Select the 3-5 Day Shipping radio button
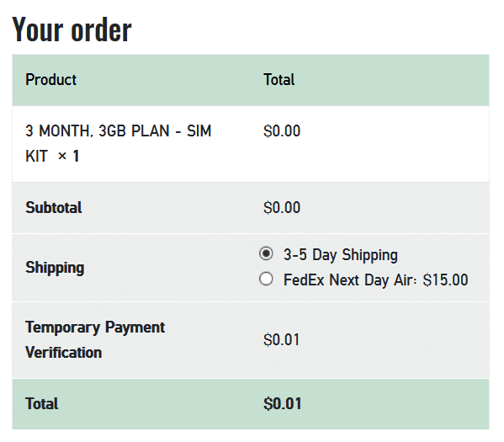Image resolution: width=504 pixels, height=442 pixels. [266, 253]
